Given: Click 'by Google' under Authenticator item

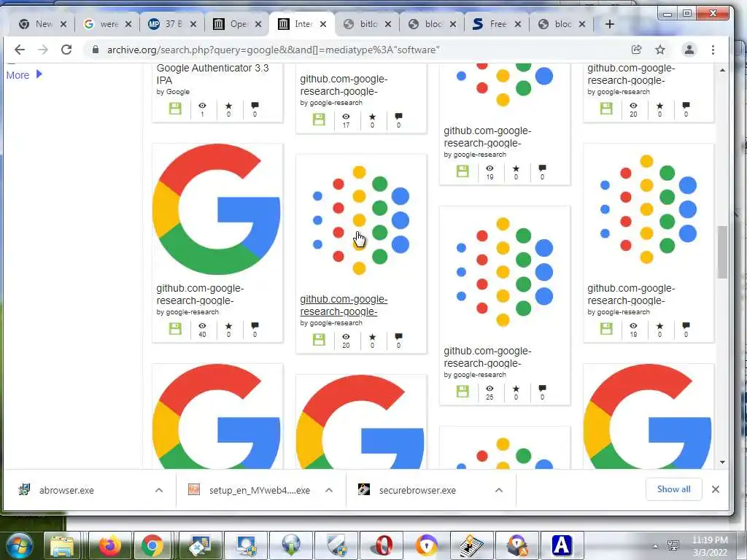Looking at the screenshot, I should (x=173, y=91).
